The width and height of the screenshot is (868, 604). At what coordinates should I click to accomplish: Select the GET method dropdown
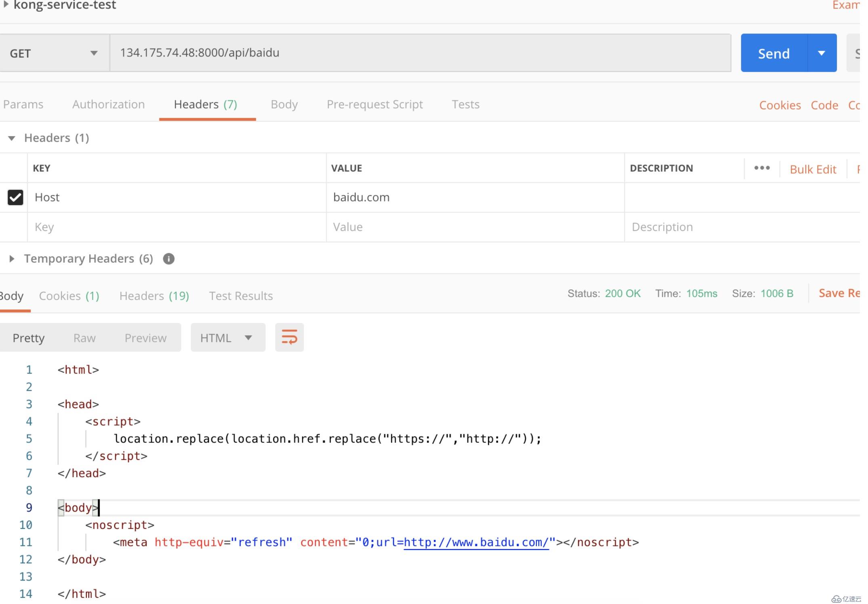[53, 53]
